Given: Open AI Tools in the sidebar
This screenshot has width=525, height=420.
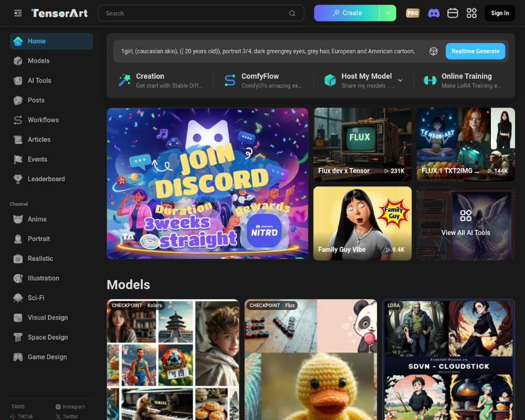Looking at the screenshot, I should coord(51,81).
